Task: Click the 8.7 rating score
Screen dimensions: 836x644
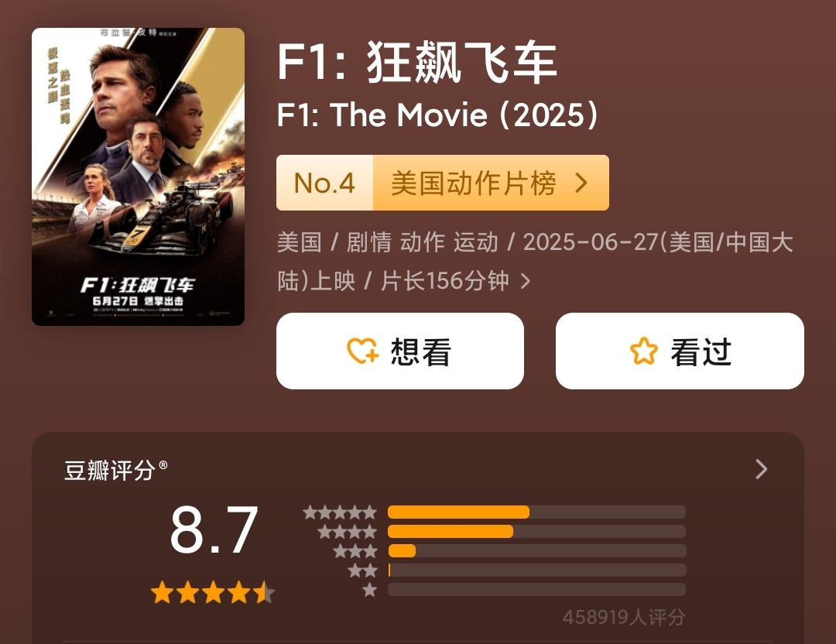Action: [x=213, y=531]
